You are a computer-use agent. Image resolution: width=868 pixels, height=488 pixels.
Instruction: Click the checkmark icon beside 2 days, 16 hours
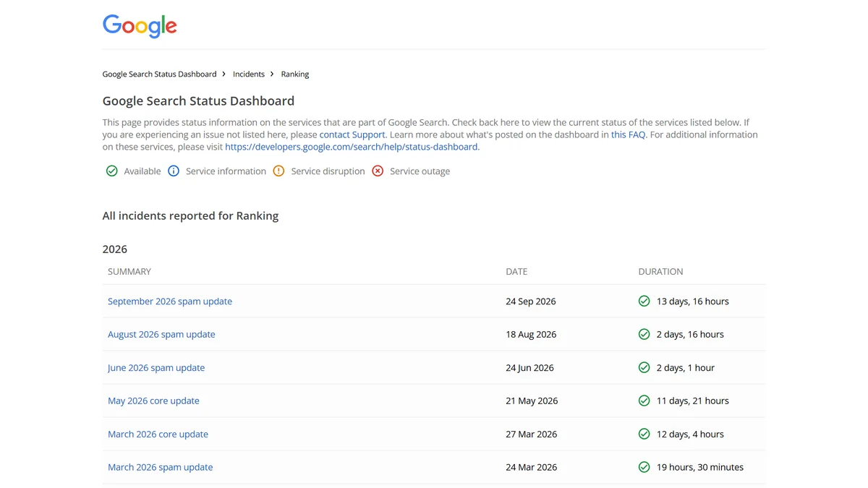click(x=644, y=334)
